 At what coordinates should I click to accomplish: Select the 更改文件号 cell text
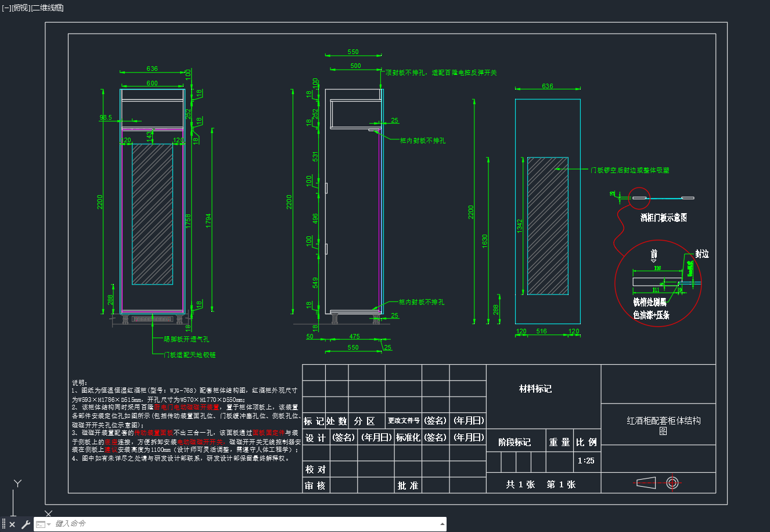click(x=404, y=420)
